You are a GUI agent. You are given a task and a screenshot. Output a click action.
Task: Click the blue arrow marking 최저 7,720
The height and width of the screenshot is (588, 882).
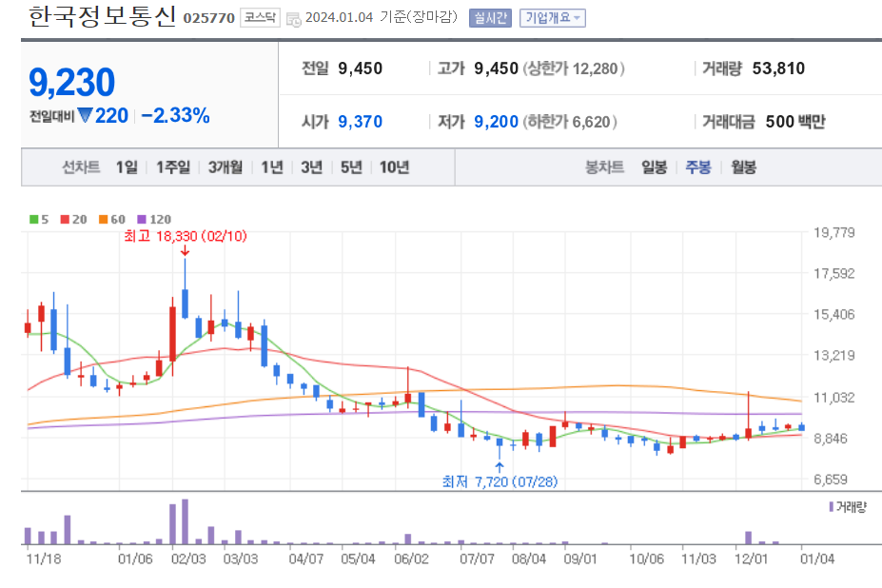pyautogui.click(x=499, y=467)
